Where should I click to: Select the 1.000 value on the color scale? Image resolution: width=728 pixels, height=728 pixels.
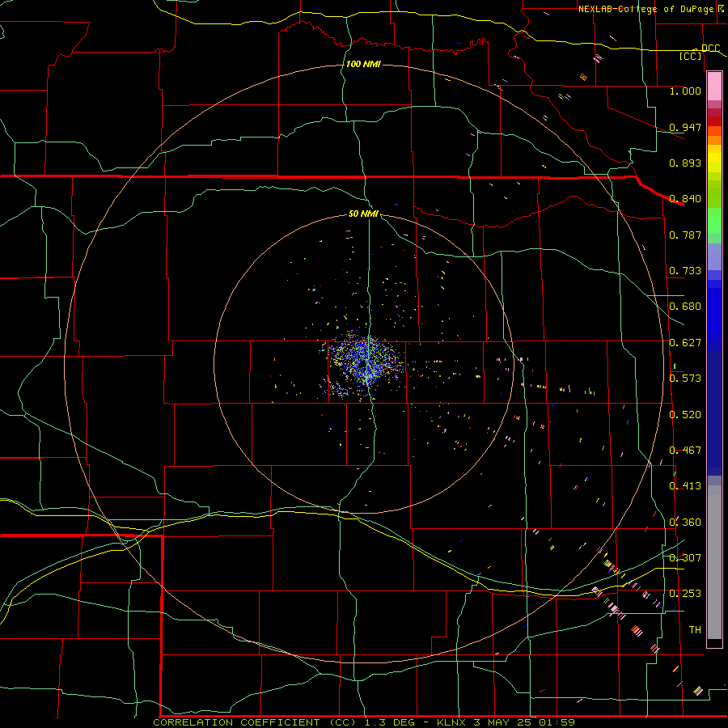pyautogui.click(x=685, y=91)
